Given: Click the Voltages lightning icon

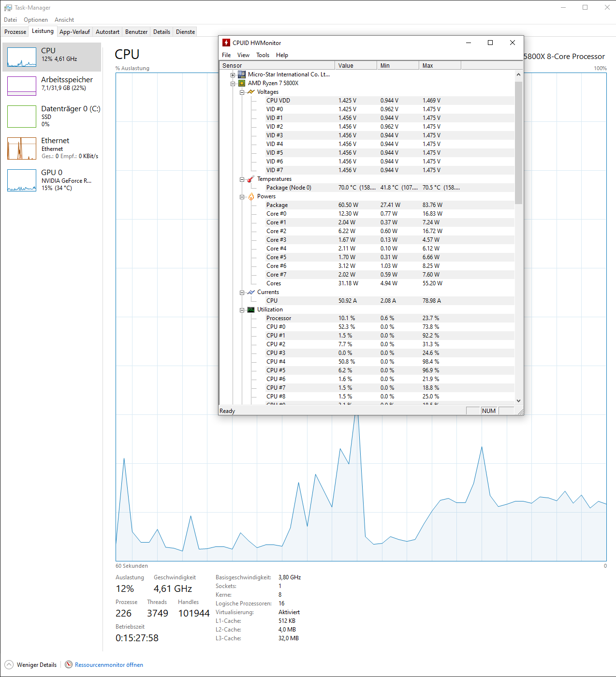Looking at the screenshot, I should tap(251, 92).
